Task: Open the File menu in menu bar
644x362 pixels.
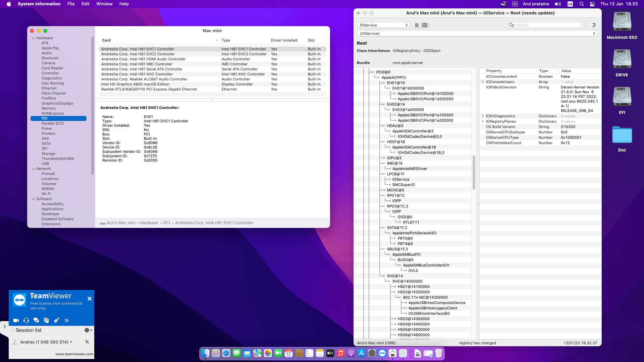Action: (71, 4)
